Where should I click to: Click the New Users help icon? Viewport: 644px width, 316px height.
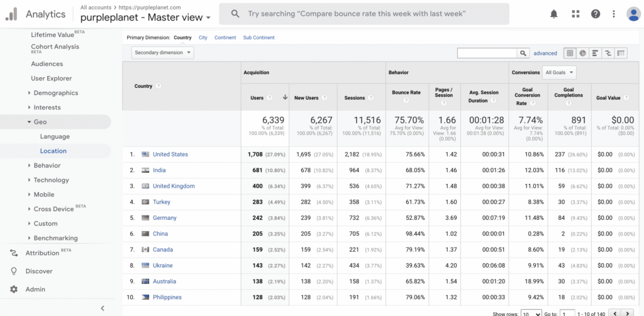pyautogui.click(x=324, y=98)
